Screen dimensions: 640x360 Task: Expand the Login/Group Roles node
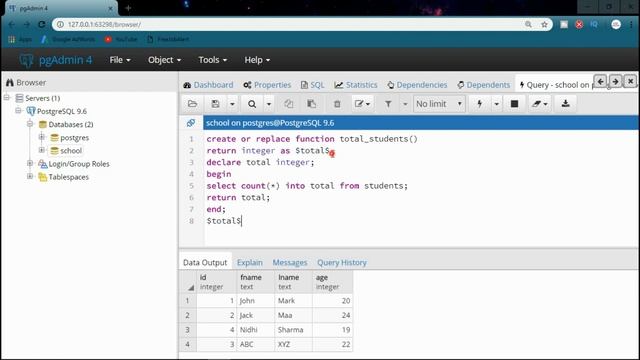pyautogui.click(x=30, y=163)
